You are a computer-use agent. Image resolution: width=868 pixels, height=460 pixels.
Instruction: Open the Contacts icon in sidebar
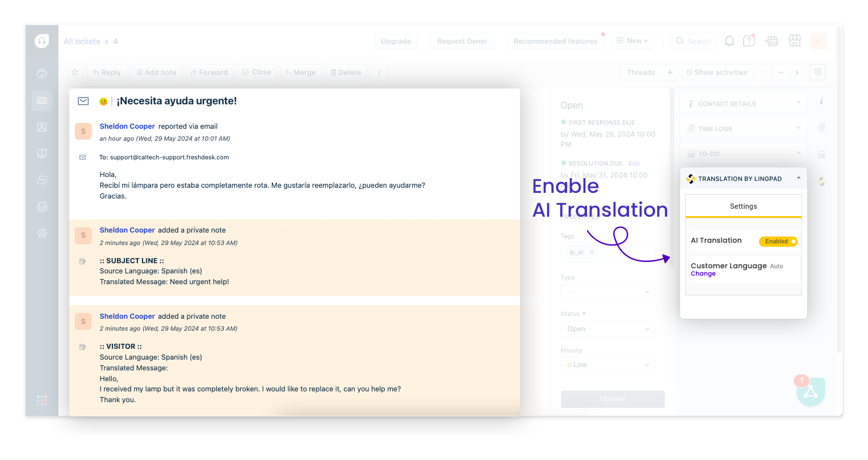click(42, 127)
